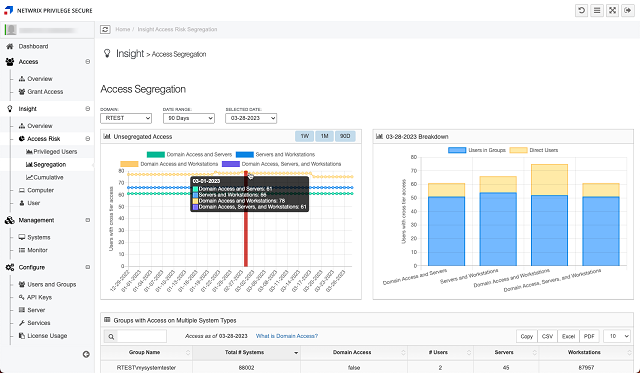Collapse the Configure section in sidebar
Screen dimensions: 640x373
tap(88, 267)
